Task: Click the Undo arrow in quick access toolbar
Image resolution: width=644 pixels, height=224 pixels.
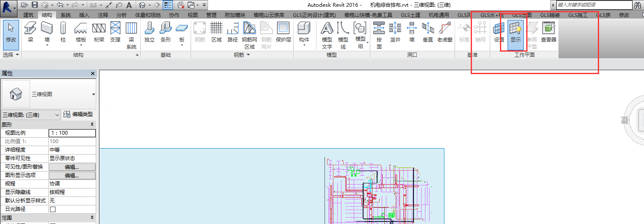Action: point(60,5)
